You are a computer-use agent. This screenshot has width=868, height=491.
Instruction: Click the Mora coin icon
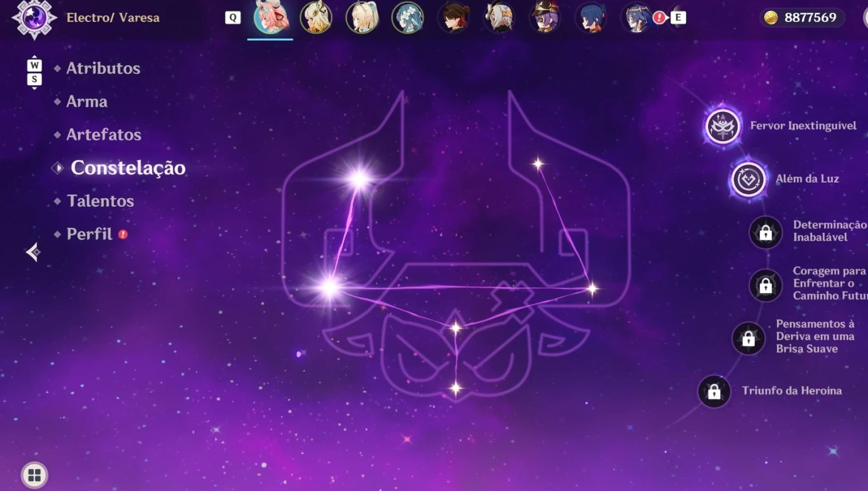pyautogui.click(x=771, y=17)
